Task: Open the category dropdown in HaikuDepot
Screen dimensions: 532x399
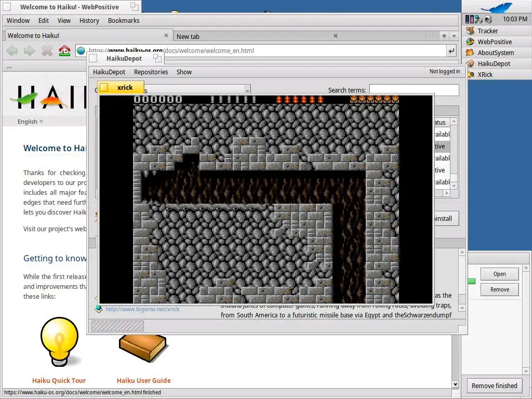Action: (247, 90)
